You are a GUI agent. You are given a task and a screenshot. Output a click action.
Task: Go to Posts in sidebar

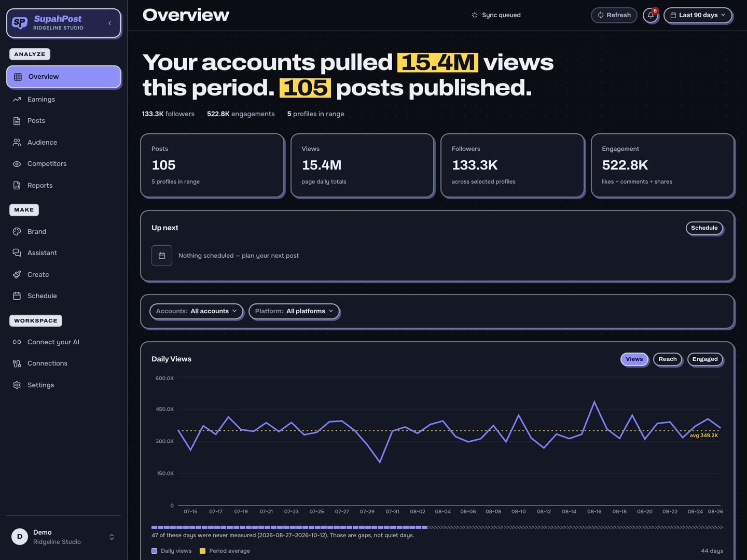(63, 121)
